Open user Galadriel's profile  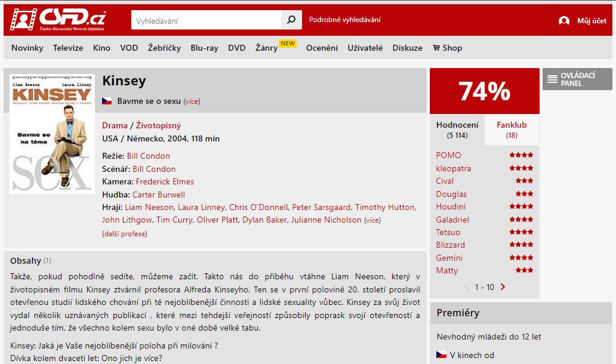click(452, 220)
